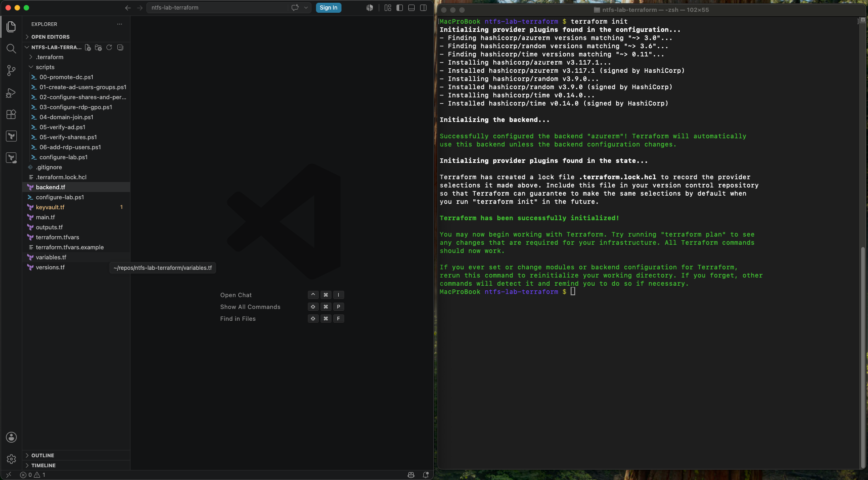The height and width of the screenshot is (480, 868).
Task: Open keyvault.tf file with warning
Action: 76,207
